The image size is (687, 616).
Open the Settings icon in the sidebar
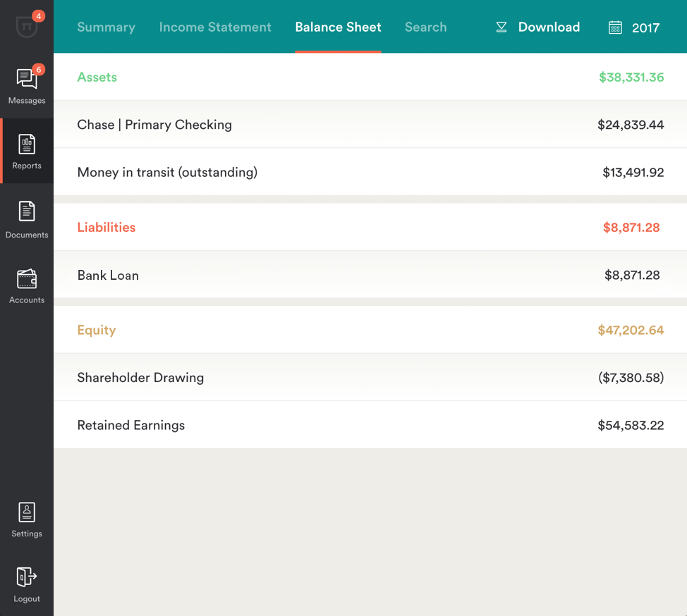(27, 512)
